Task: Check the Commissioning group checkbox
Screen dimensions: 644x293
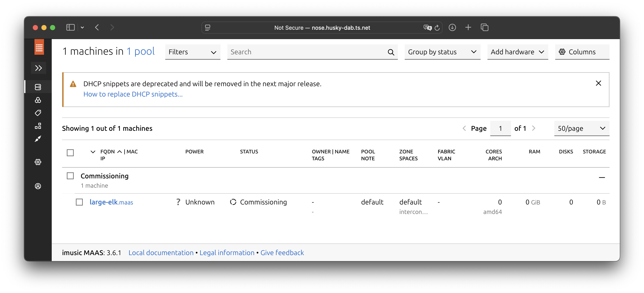Action: click(x=70, y=176)
